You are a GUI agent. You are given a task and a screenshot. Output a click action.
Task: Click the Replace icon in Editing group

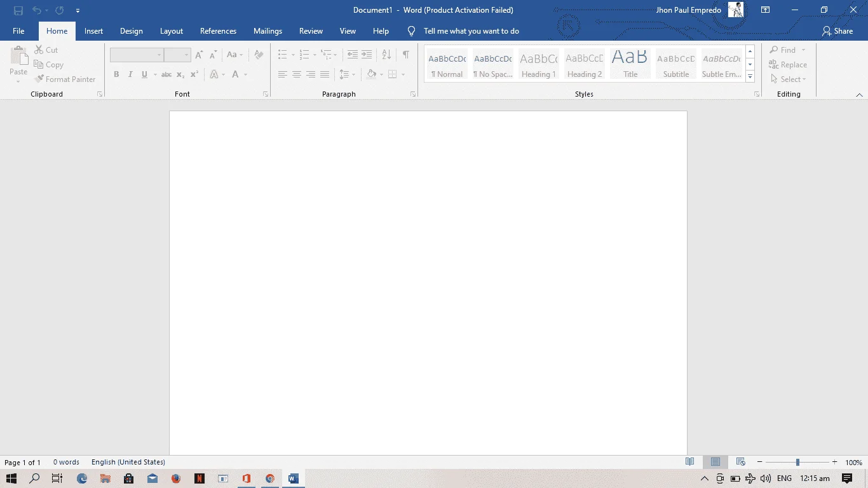click(774, 64)
